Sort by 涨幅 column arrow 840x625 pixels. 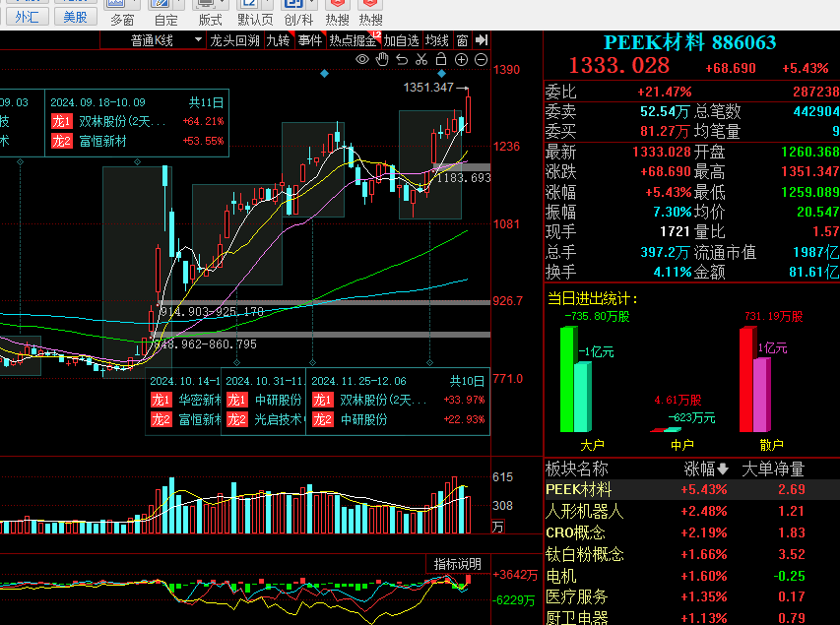pyautogui.click(x=723, y=469)
